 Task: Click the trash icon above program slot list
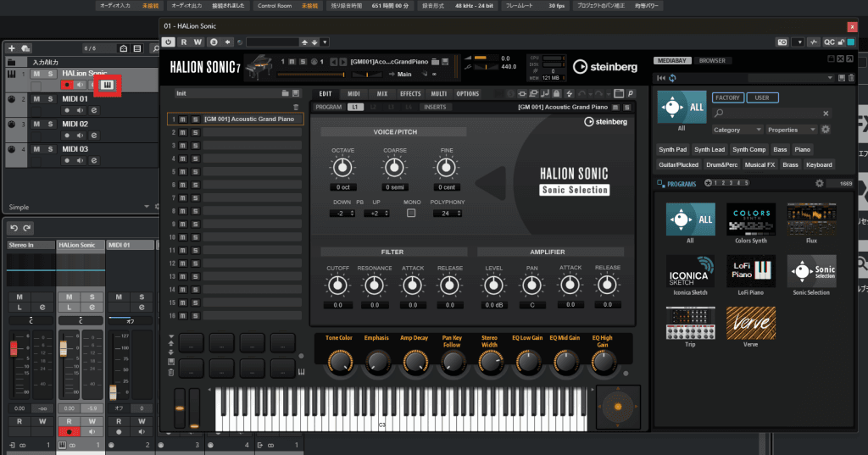[x=296, y=108]
